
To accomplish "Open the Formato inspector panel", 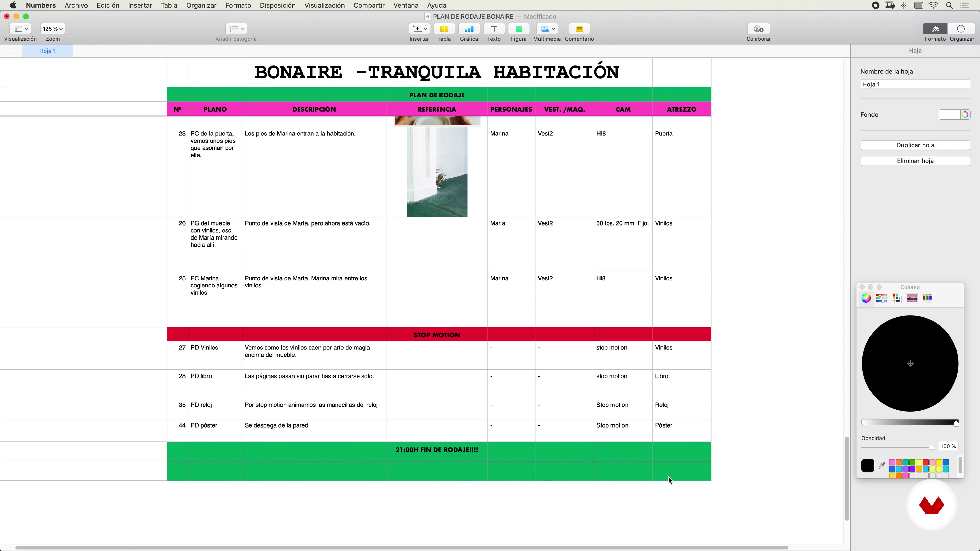I will coord(935,29).
